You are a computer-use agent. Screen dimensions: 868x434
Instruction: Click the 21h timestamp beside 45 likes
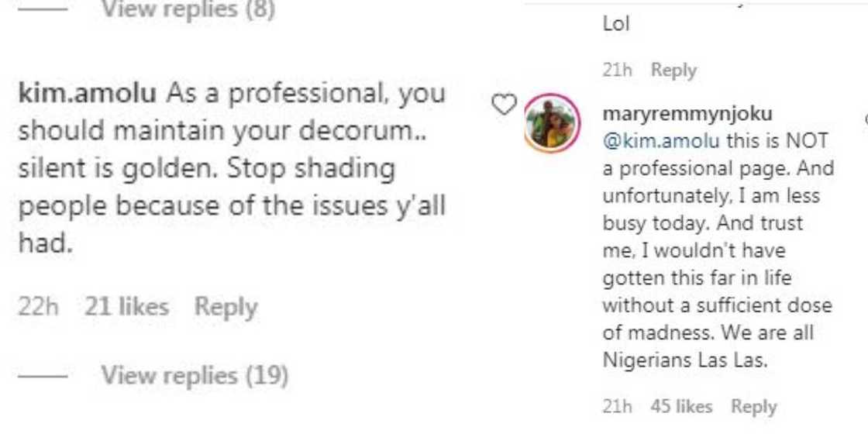click(617, 406)
